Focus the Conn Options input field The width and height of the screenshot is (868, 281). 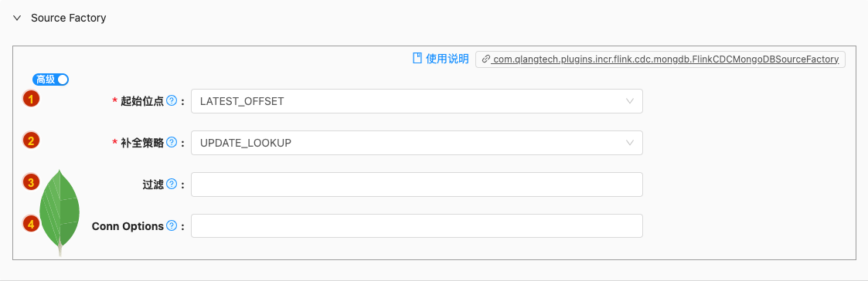(x=417, y=225)
